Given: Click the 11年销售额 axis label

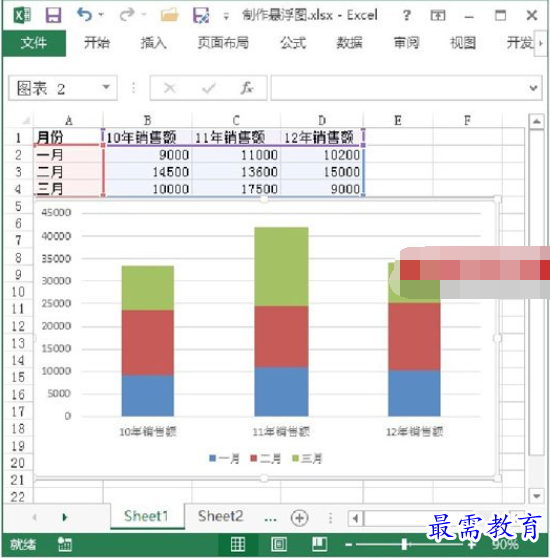Looking at the screenshot, I should coord(281,432).
